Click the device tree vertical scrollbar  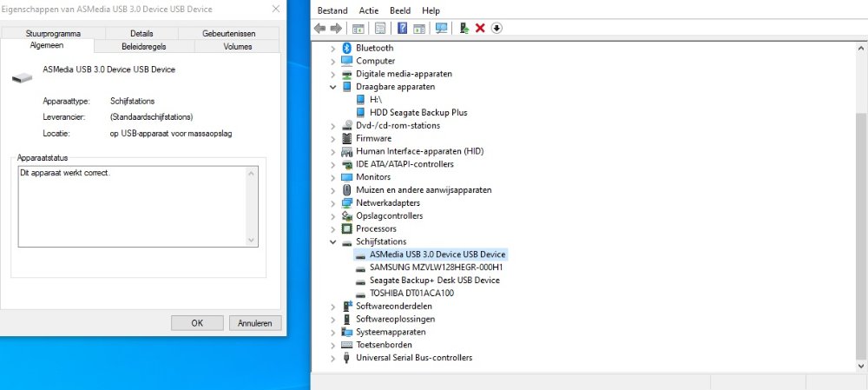click(860, 217)
